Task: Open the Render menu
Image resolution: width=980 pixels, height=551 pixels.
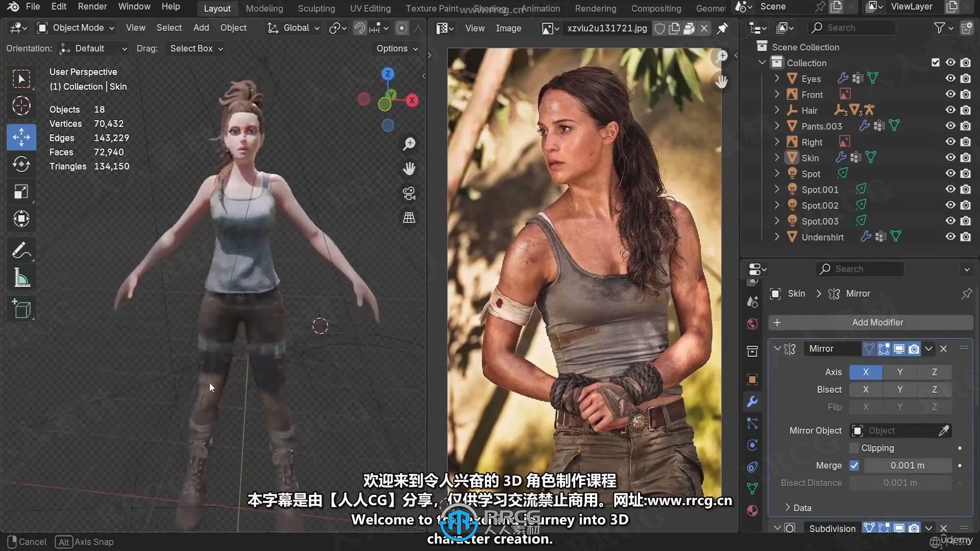Action: point(92,7)
